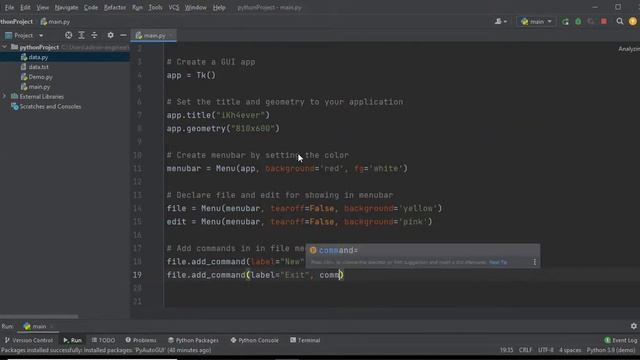Image resolution: width=640 pixels, height=360 pixels.
Task: Open the main run configuration dropdown
Action: click(x=536, y=21)
